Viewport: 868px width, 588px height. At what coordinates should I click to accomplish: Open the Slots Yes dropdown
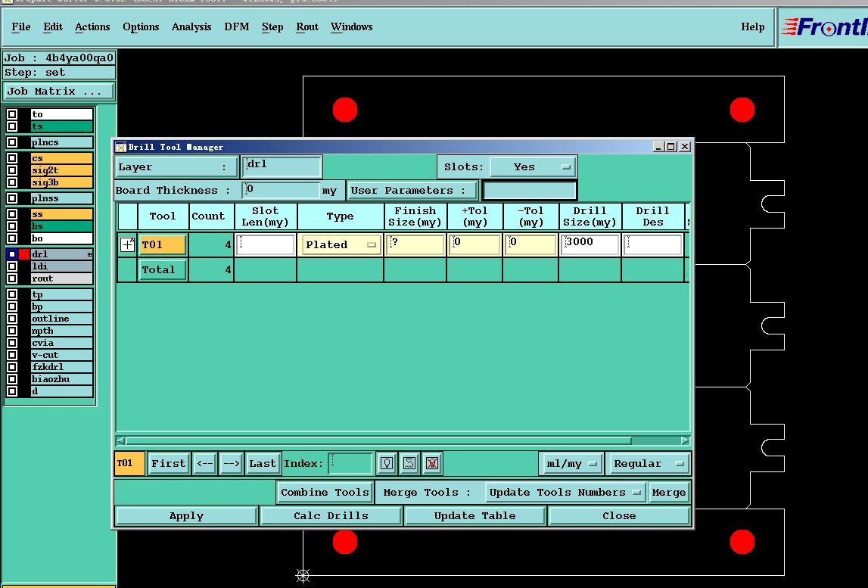(x=533, y=166)
